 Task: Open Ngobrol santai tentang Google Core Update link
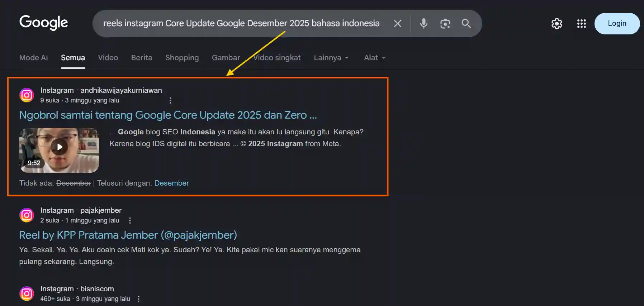[168, 115]
